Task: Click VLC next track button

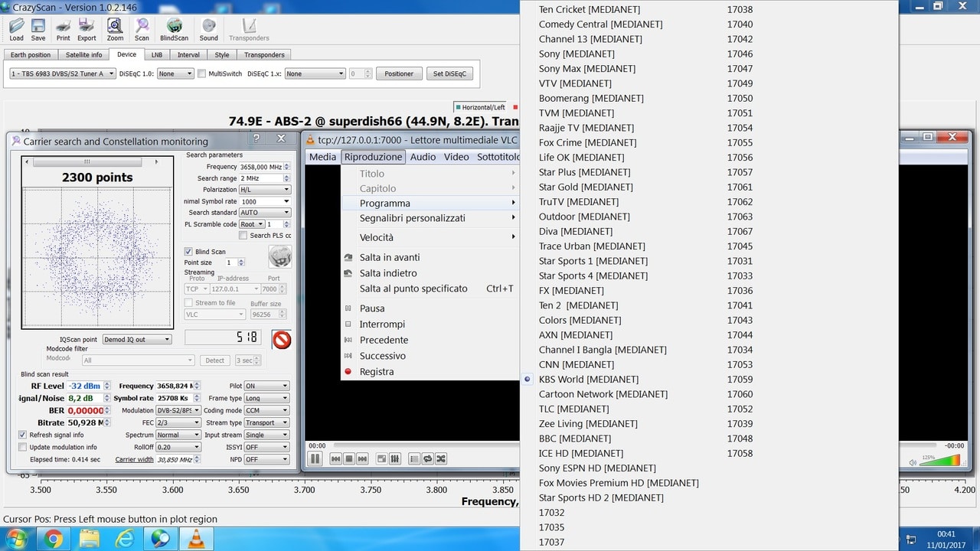Action: [362, 458]
